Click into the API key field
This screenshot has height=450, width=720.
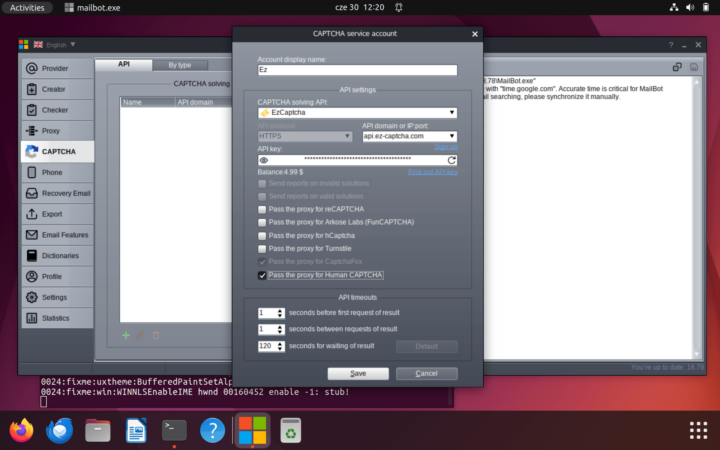[x=357, y=160]
